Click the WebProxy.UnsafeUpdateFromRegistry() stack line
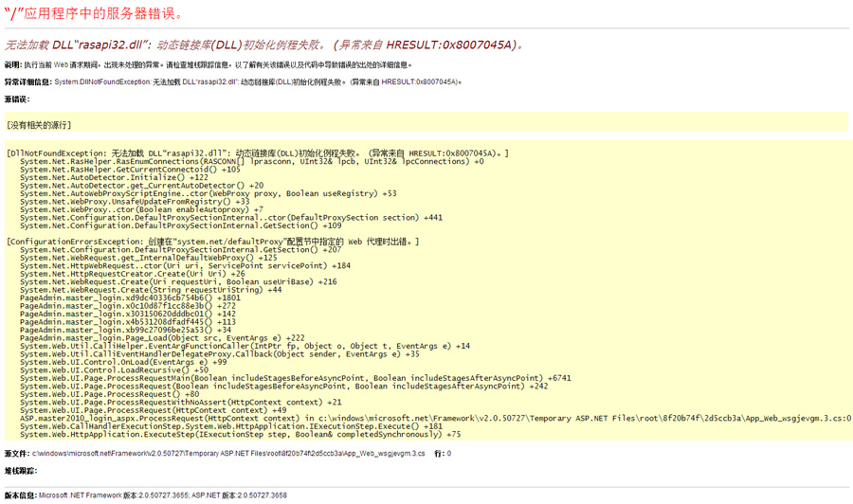Viewport: 853px width, 504px height. pyautogui.click(x=135, y=202)
